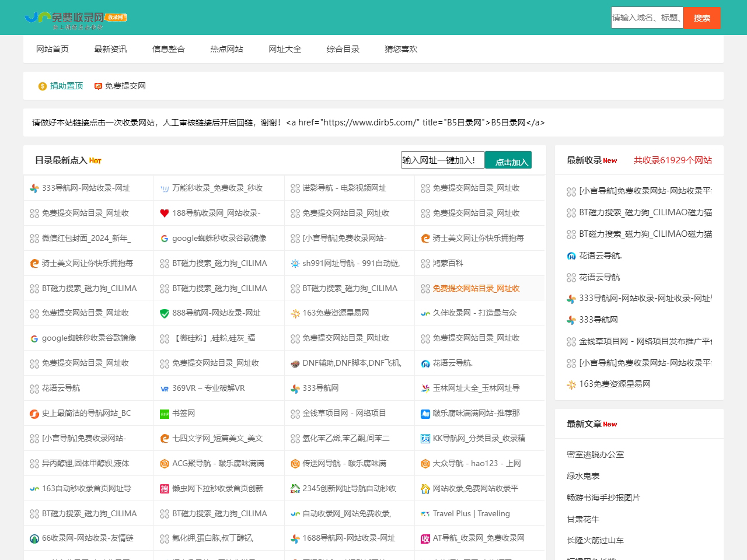Focus the domain and title search field

647,18
